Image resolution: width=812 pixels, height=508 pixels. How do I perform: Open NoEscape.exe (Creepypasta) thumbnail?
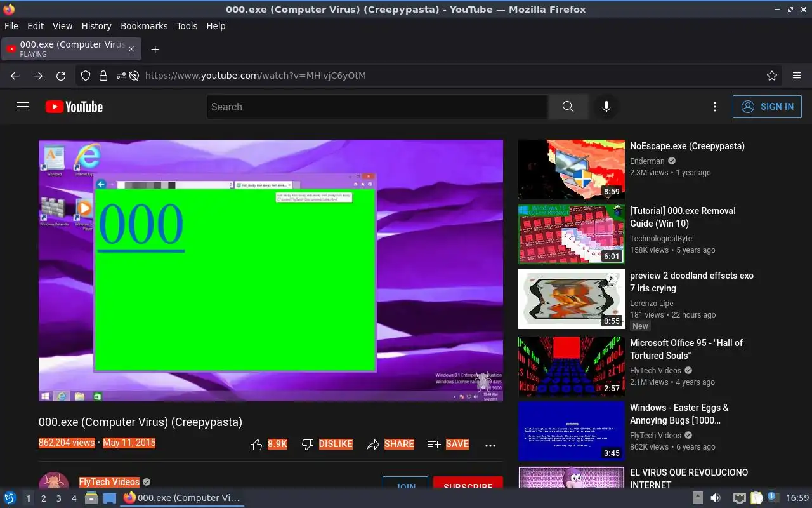[x=572, y=170]
